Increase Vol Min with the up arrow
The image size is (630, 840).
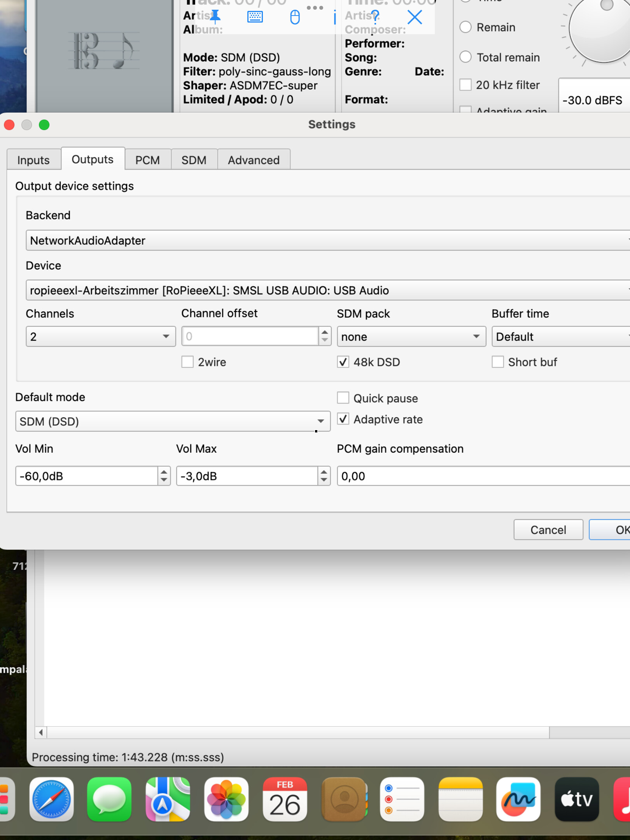coord(164,471)
